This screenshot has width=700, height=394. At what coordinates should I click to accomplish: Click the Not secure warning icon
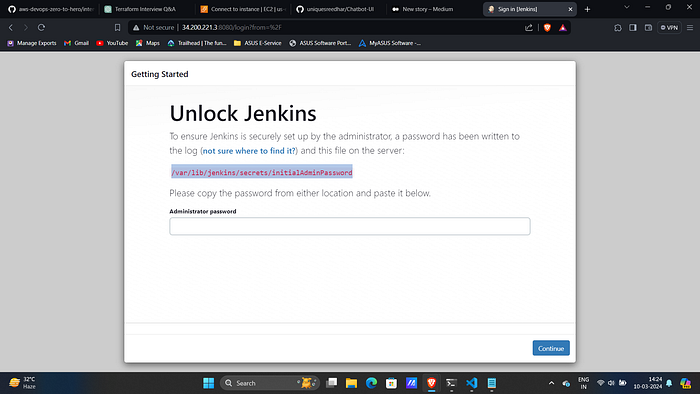click(x=136, y=28)
